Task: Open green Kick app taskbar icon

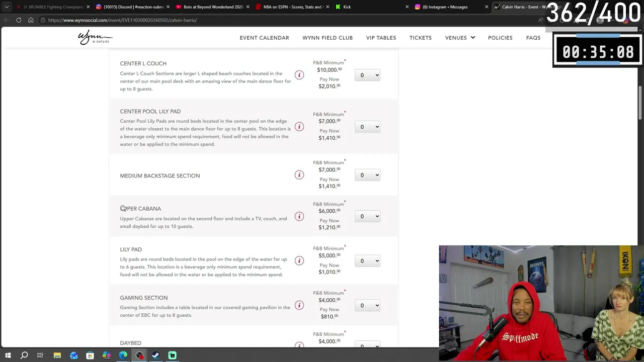Action: (172, 355)
